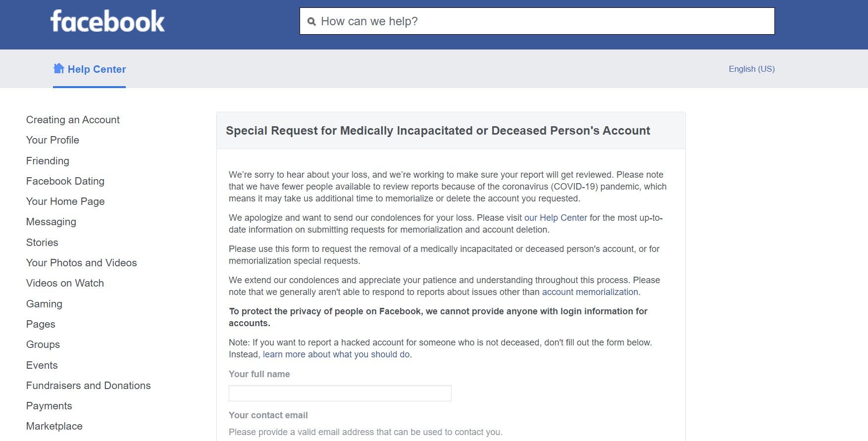Open Fundraisers and Donations topic
Viewport: 868px width, 441px height.
pyautogui.click(x=88, y=386)
